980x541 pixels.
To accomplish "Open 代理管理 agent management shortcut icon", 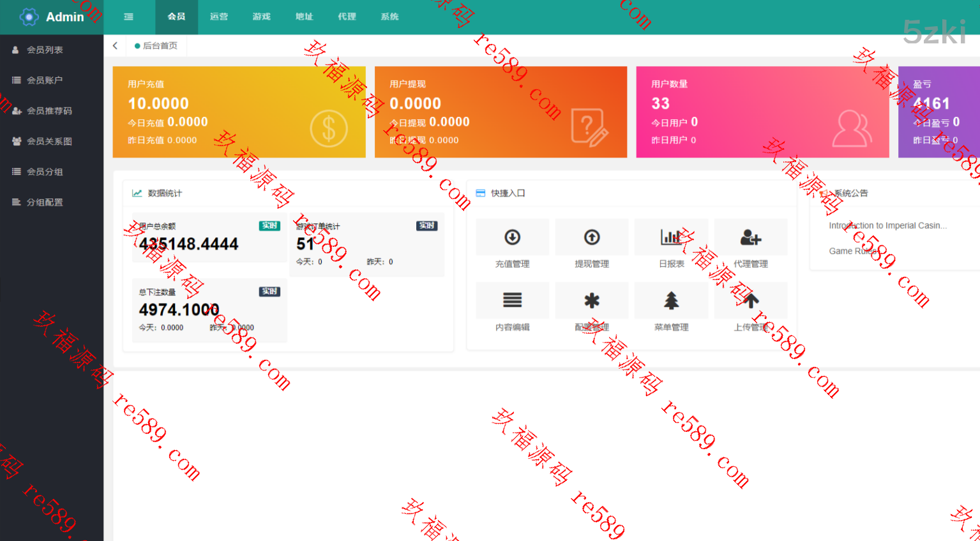I will click(x=750, y=238).
